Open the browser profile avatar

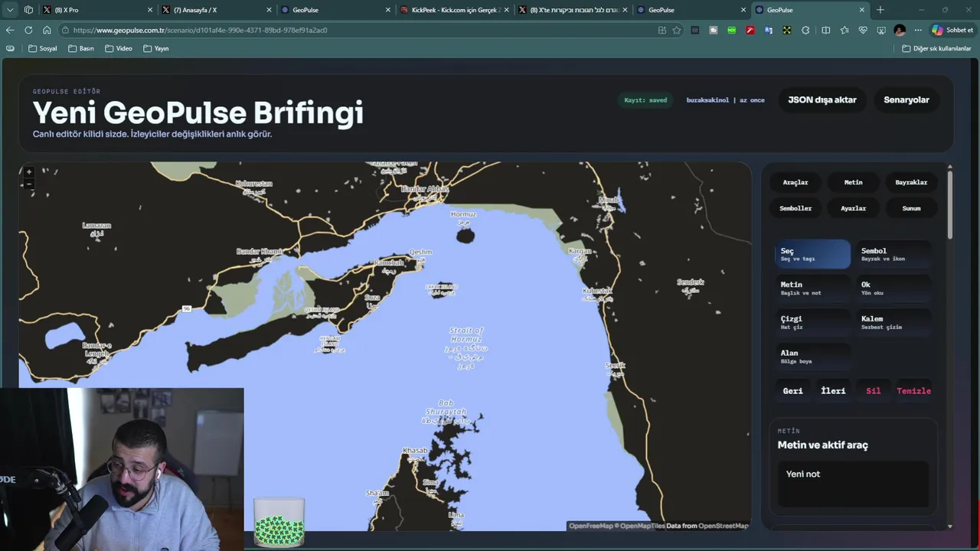[900, 30]
